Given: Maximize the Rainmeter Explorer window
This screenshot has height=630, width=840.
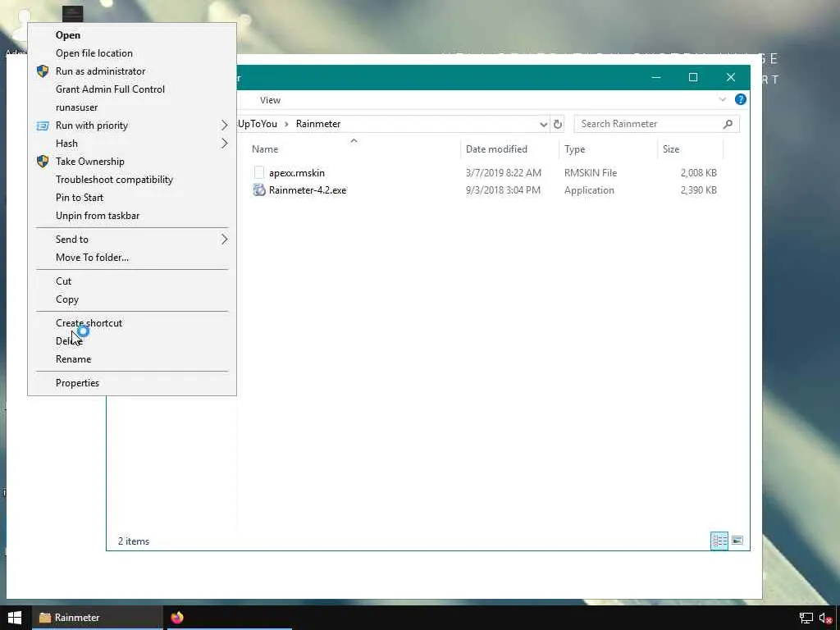Looking at the screenshot, I should 692,77.
